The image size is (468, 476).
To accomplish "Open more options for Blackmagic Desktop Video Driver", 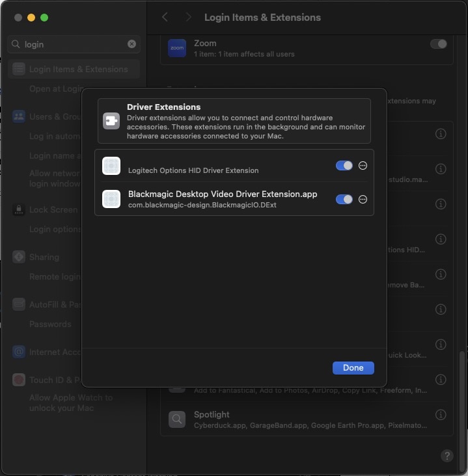I will 363,200.
